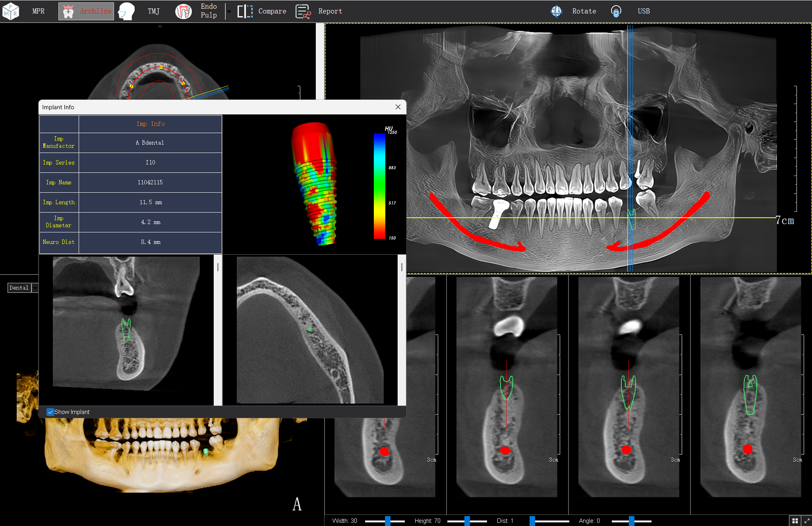Select the '4.2 mm' diameter cell
Viewport: 812px width, 526px height.
coord(150,222)
